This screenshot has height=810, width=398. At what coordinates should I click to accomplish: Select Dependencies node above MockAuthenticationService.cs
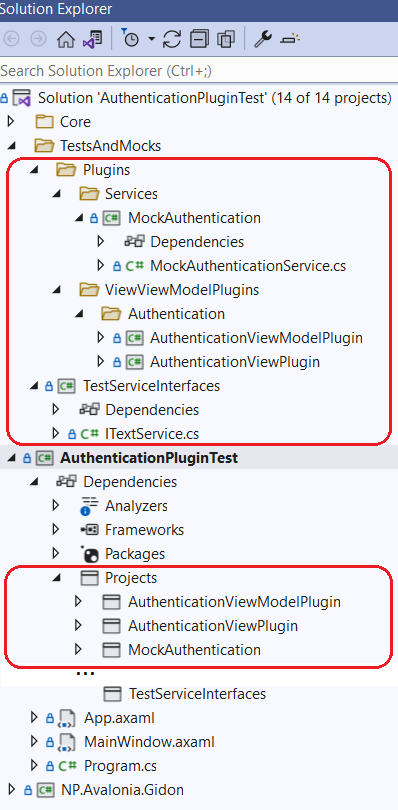[x=197, y=241]
